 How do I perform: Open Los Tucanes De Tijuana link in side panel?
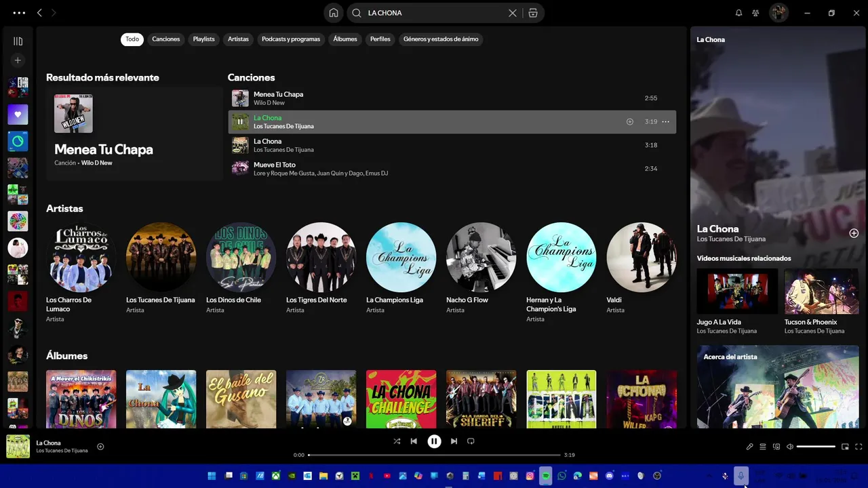731,239
